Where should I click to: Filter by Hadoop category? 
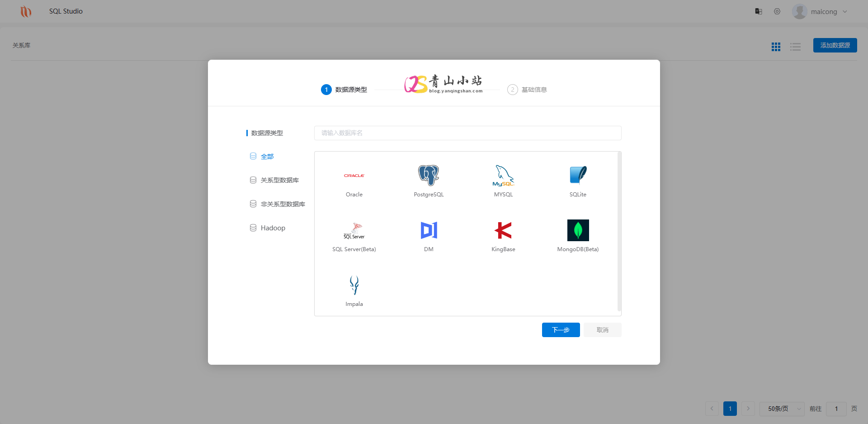pyautogui.click(x=273, y=228)
